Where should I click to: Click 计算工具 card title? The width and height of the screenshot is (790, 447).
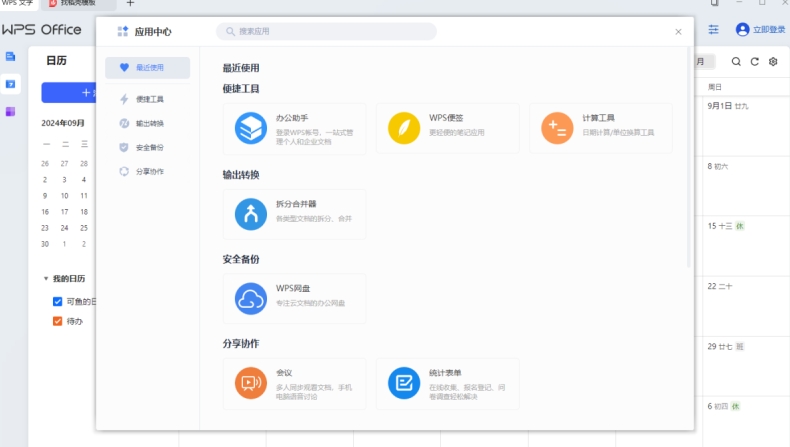(599, 118)
